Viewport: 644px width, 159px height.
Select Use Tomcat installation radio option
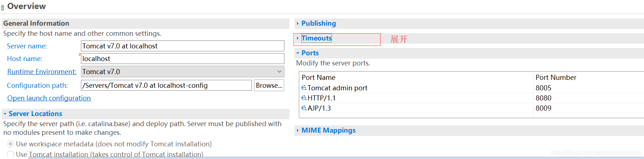(x=10, y=154)
